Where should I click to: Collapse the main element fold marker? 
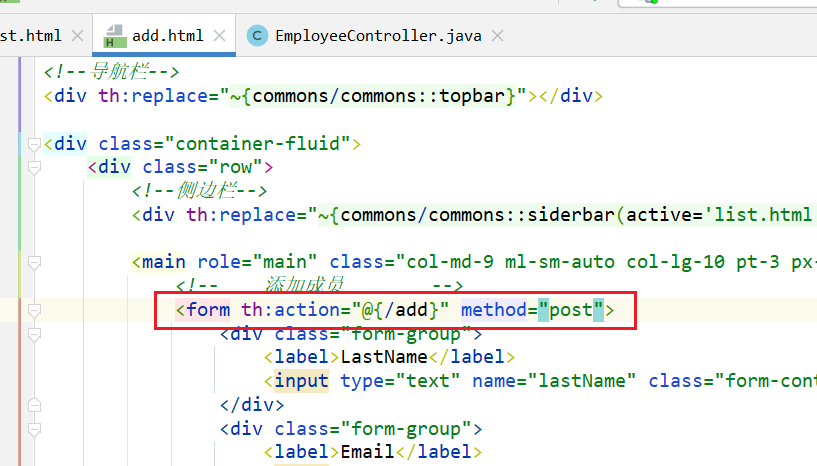point(35,262)
